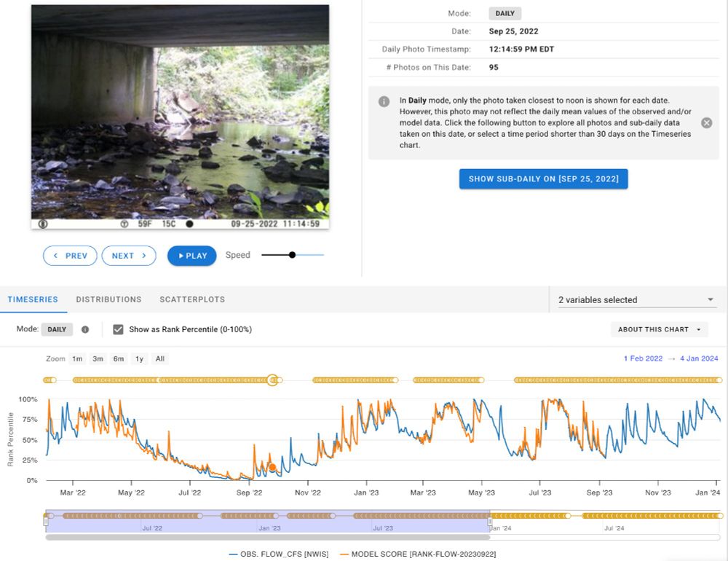Screen dimensions: 728x561
Task: Toggle the MODEL SCORE legend series
Action: point(418,554)
